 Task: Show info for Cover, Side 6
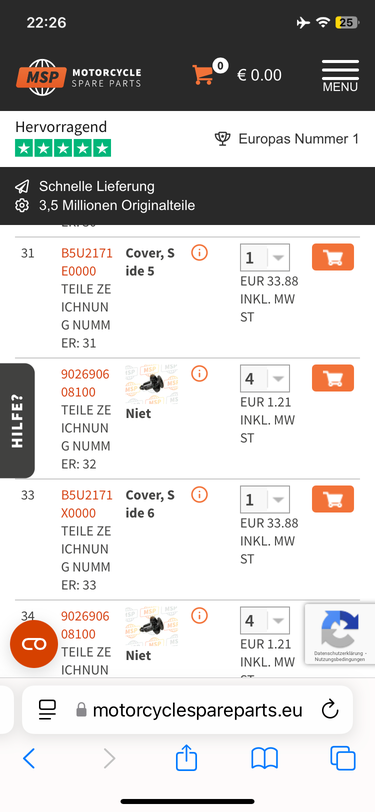point(199,495)
